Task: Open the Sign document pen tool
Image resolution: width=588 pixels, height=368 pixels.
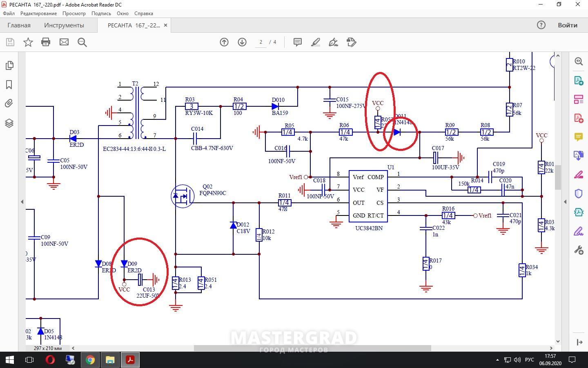Action: pos(334,42)
